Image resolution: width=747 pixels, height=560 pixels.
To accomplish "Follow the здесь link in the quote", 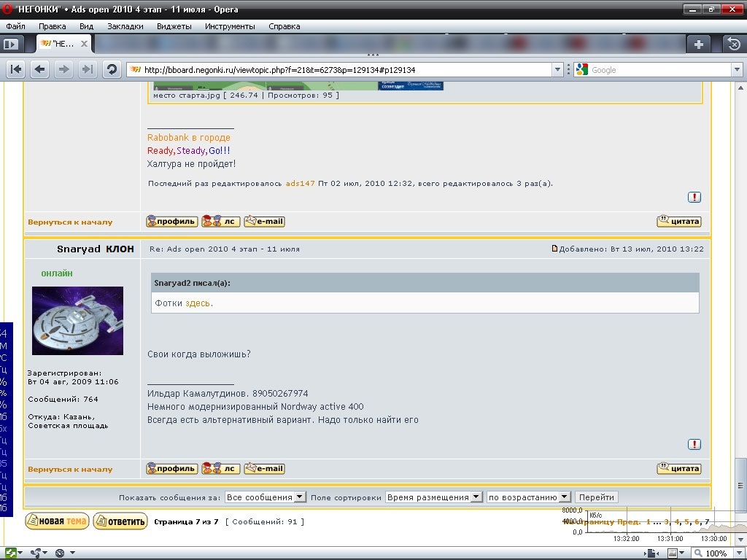I will click(198, 303).
